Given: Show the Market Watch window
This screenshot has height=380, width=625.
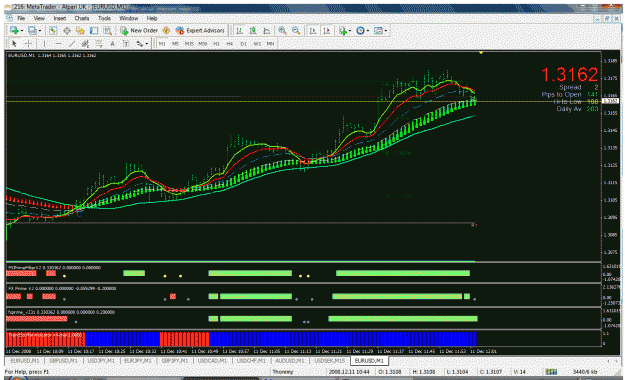Looking at the screenshot, I should 53,30.
